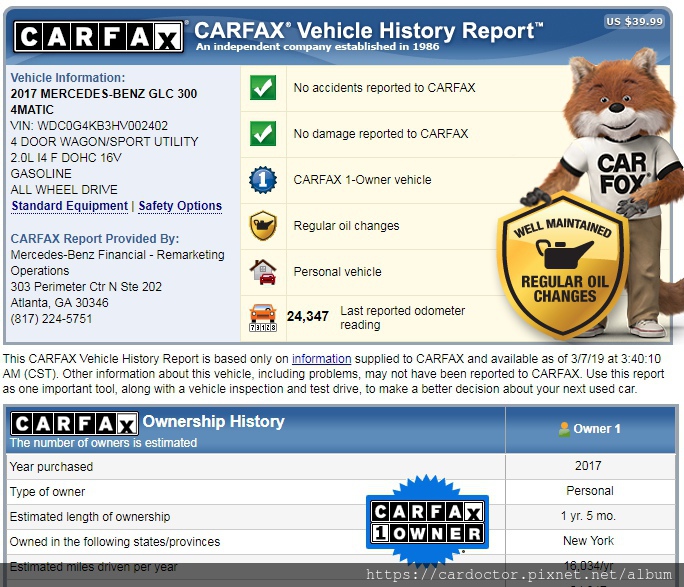Click 'CARFAX Vehicle History Report' main title
The image size is (684, 587).
click(x=369, y=31)
